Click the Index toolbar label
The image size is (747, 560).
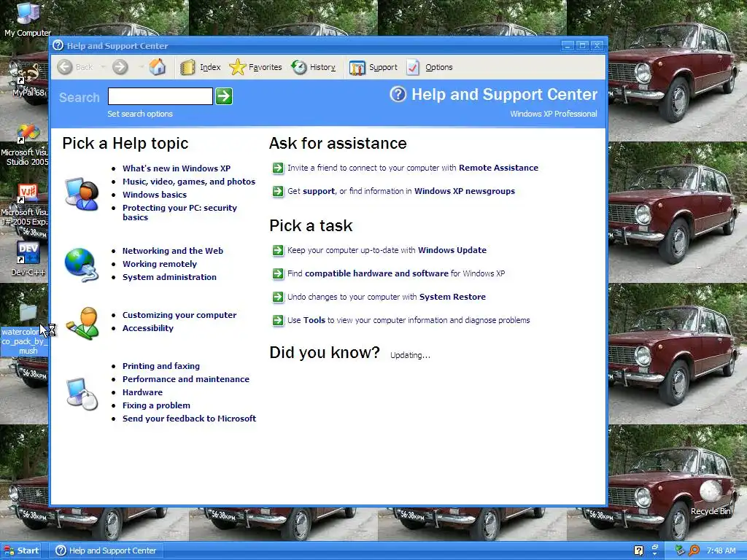point(210,67)
